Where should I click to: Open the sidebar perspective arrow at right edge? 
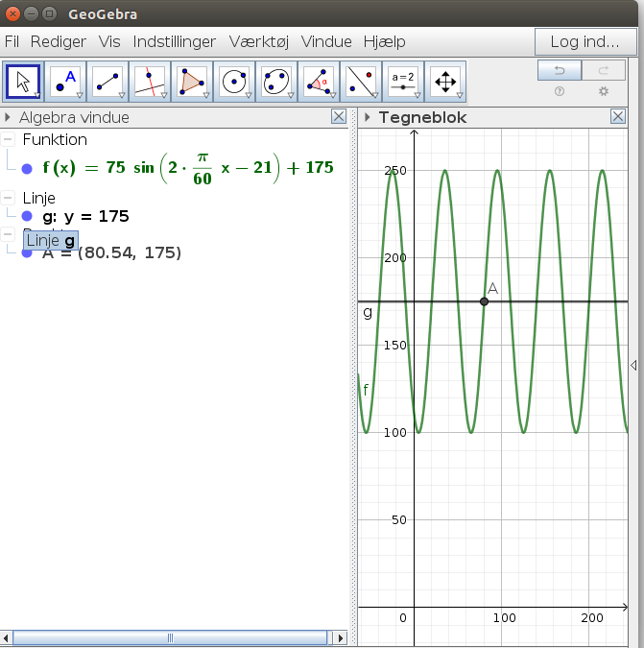coord(633,366)
